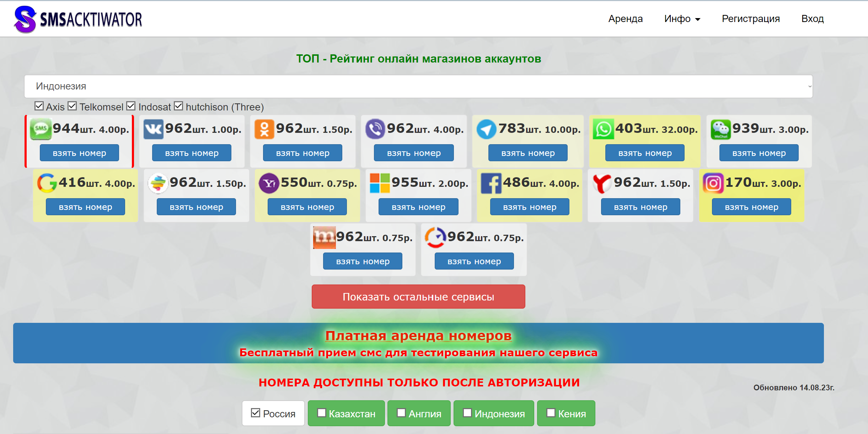Take a number for Mamba 0.75р

click(363, 261)
